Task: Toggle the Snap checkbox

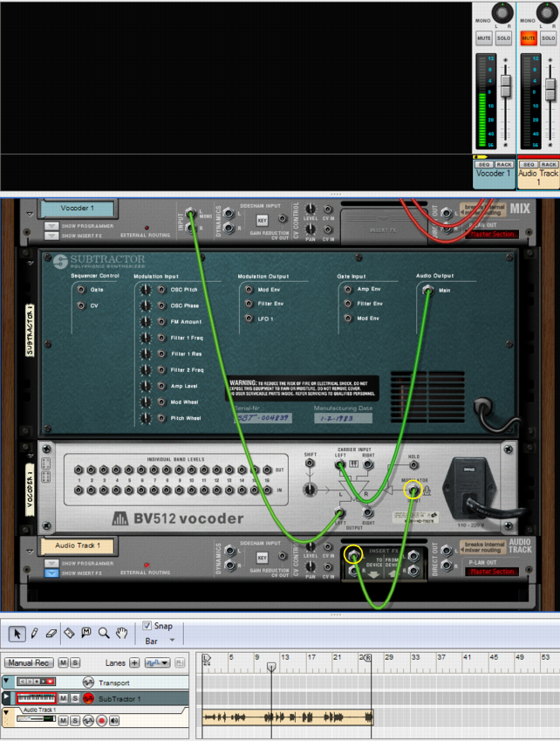Action: click(147, 627)
